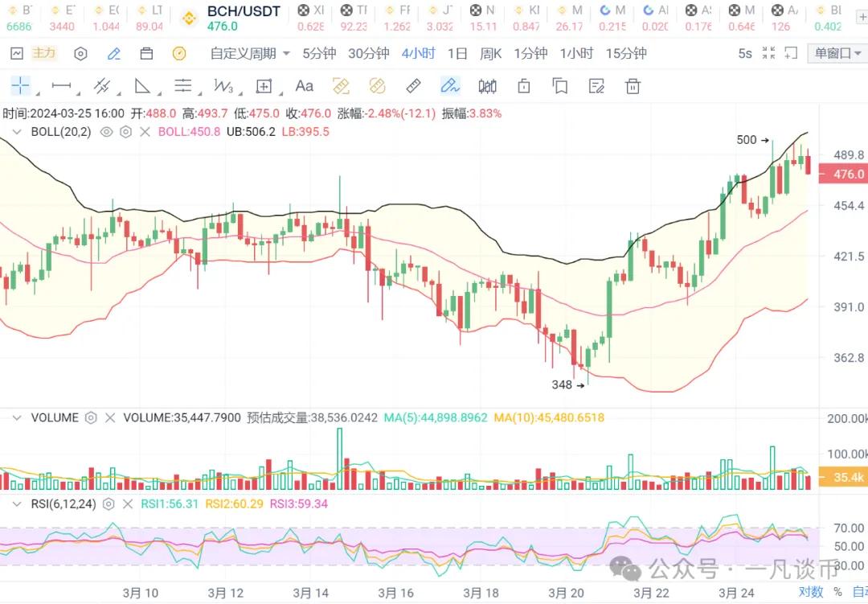Open hexagon chart settings in top toolbar
The image size is (868, 604).
[x=81, y=54]
